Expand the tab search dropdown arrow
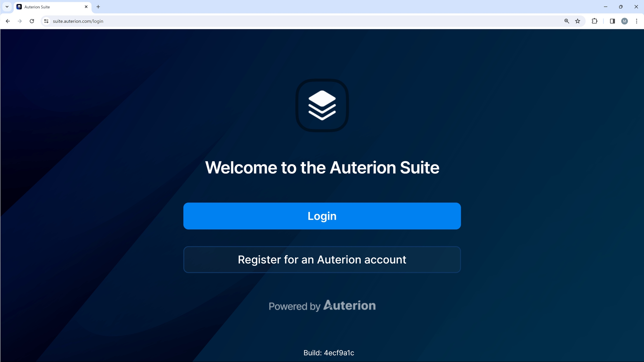This screenshot has height=362, width=644. point(7,7)
